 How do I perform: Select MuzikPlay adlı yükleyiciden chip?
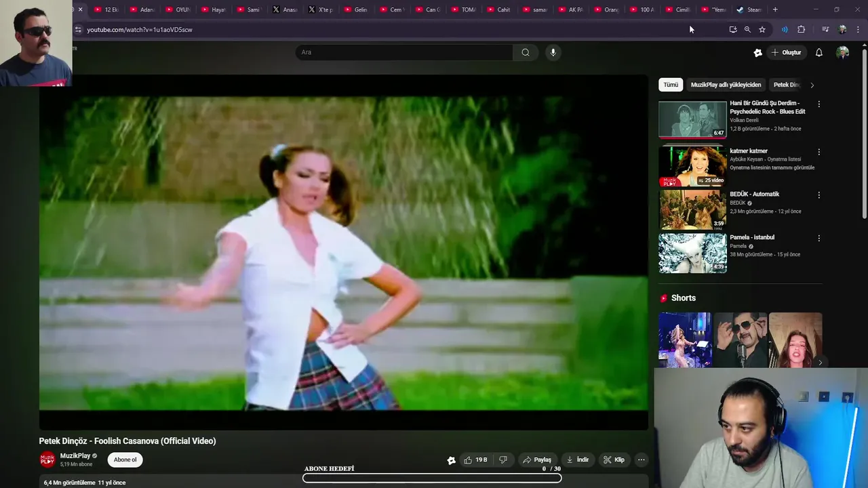tap(726, 85)
